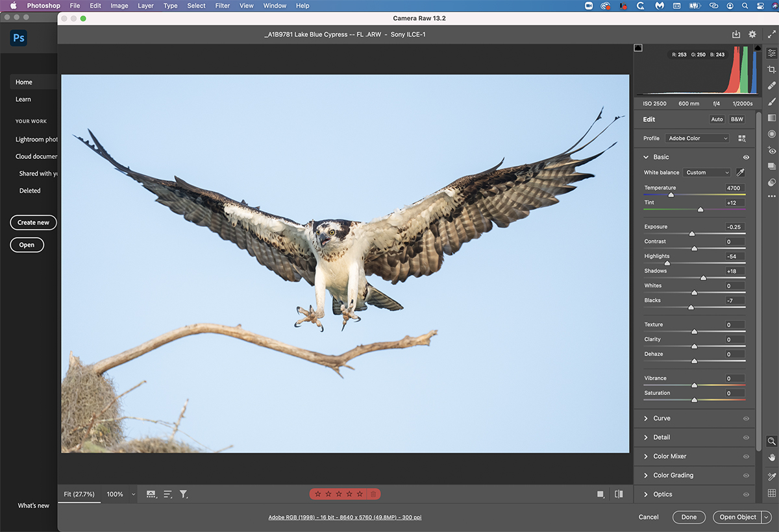Viewport: 779px width, 532px height.
Task: Collapse the Basic panel
Action: (646, 157)
